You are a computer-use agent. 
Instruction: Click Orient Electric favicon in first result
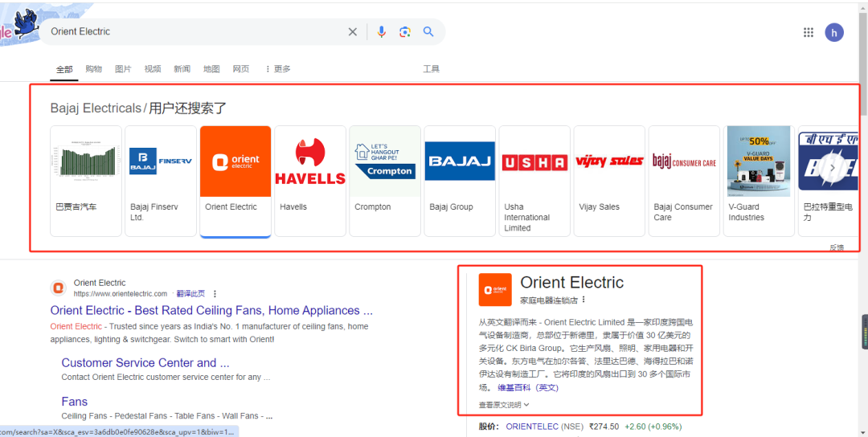click(x=59, y=288)
